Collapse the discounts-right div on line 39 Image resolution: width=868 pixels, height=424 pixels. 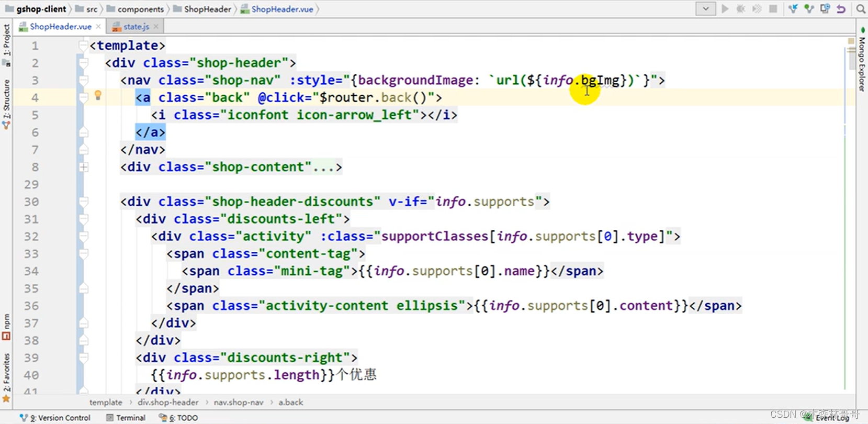click(x=83, y=358)
